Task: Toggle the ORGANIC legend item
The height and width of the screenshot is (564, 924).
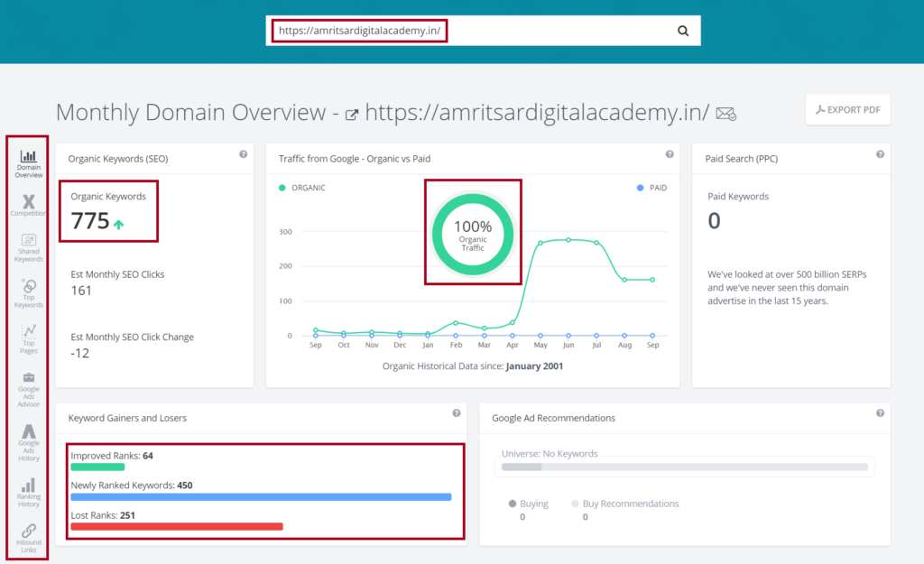Action: 301,188
